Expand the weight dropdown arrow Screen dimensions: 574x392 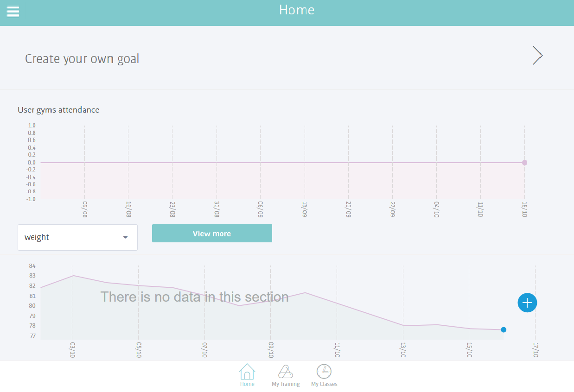click(125, 238)
